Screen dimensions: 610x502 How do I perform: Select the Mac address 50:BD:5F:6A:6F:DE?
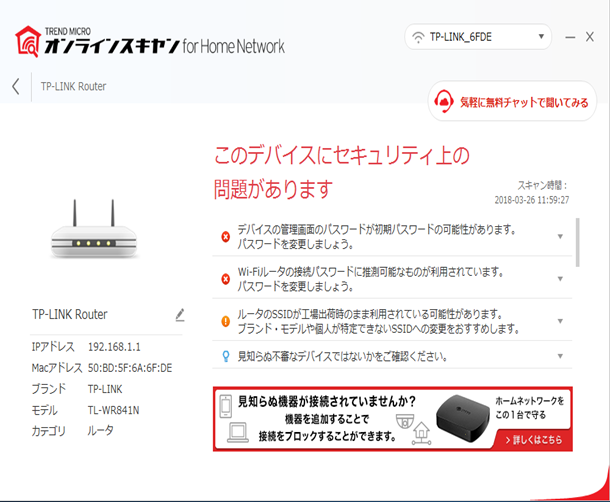tap(130, 368)
